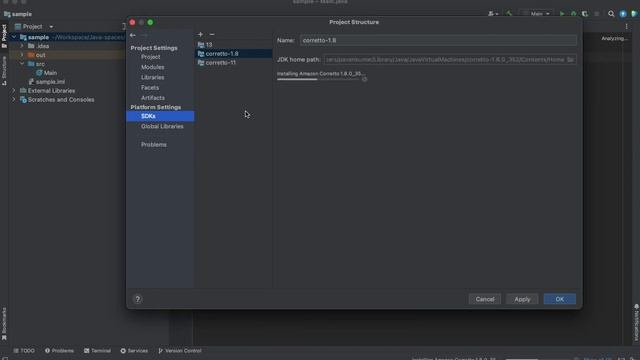The image size is (640, 360).
Task: Open the Version Control tab
Action: [180, 351]
